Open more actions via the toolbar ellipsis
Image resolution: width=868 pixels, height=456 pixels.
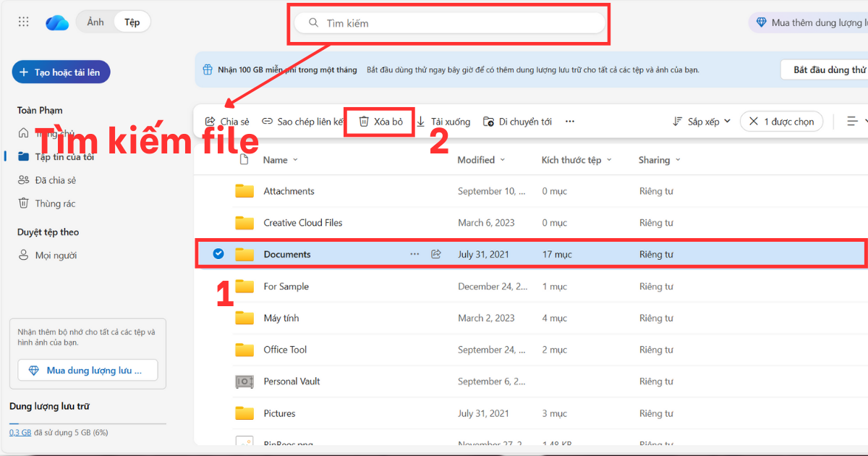pyautogui.click(x=569, y=121)
